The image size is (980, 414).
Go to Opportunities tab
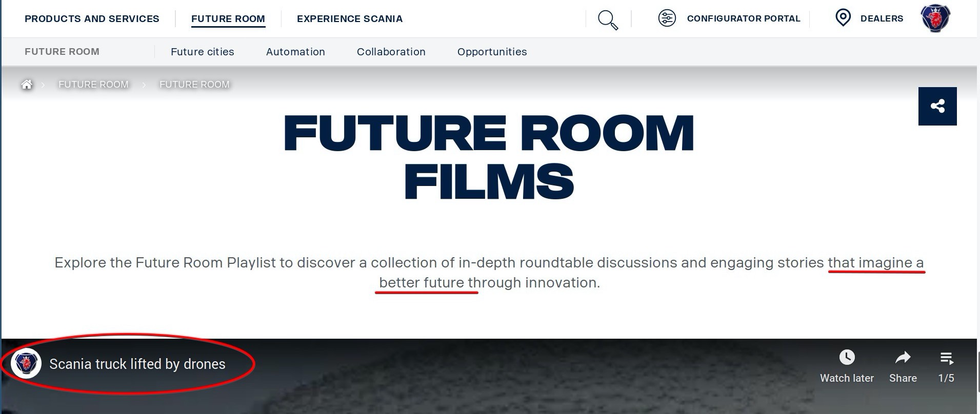point(492,52)
